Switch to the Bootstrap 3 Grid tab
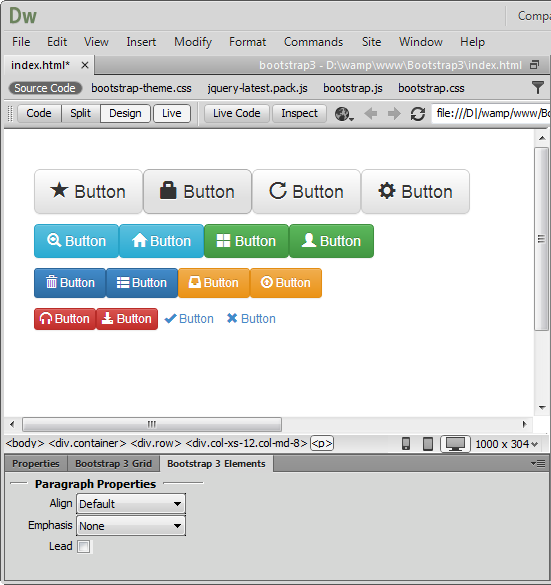 (113, 463)
